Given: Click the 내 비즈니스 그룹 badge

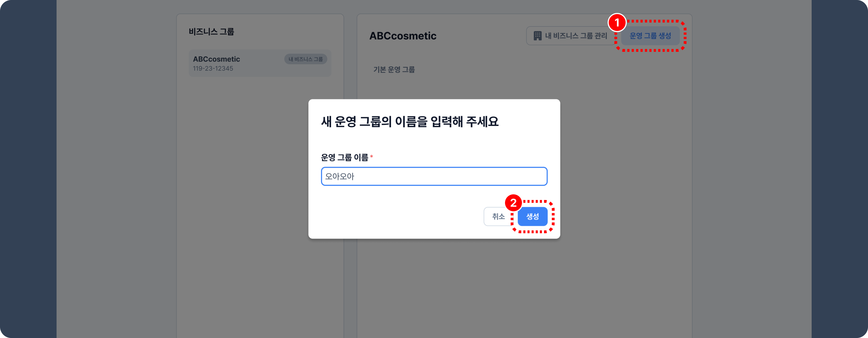Looking at the screenshot, I should [305, 59].
